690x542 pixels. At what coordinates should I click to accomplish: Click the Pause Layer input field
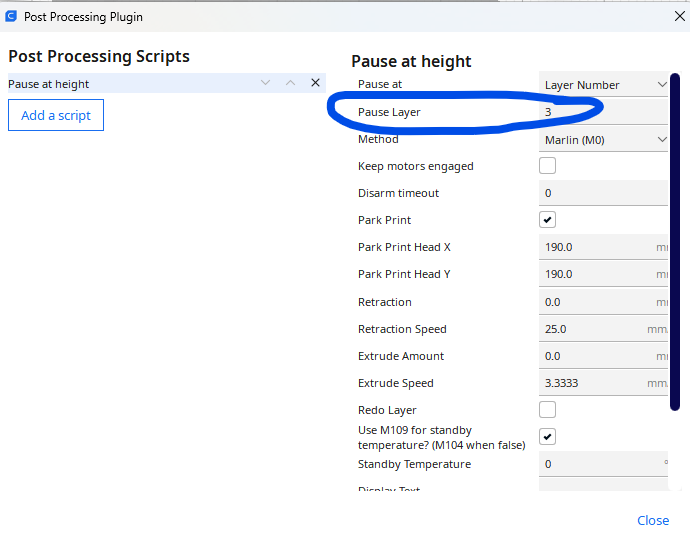tap(600, 112)
